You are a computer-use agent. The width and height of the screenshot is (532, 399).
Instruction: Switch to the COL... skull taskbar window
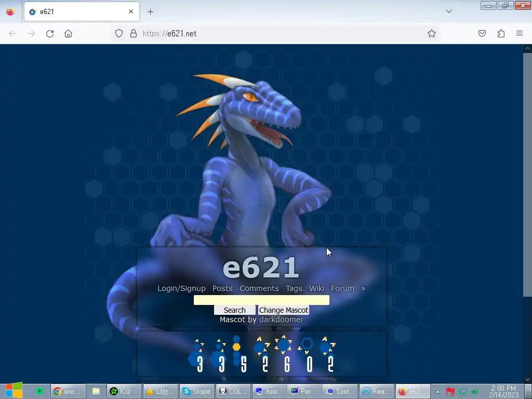pyautogui.click(x=233, y=392)
